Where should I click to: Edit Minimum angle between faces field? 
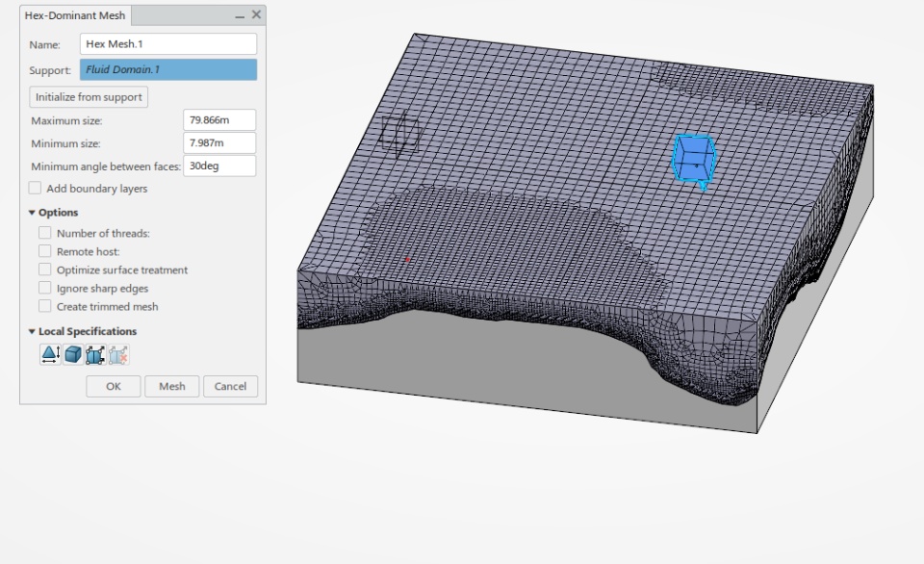coord(219,167)
